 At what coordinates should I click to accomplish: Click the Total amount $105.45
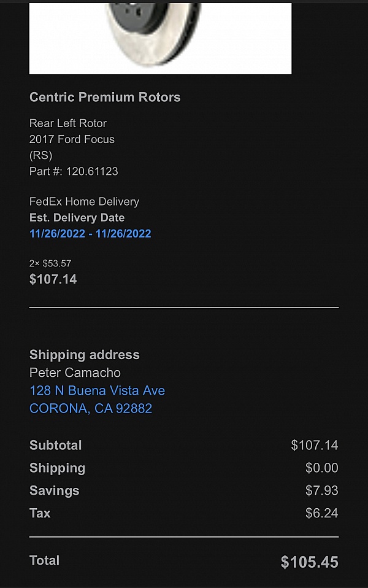[309, 562]
